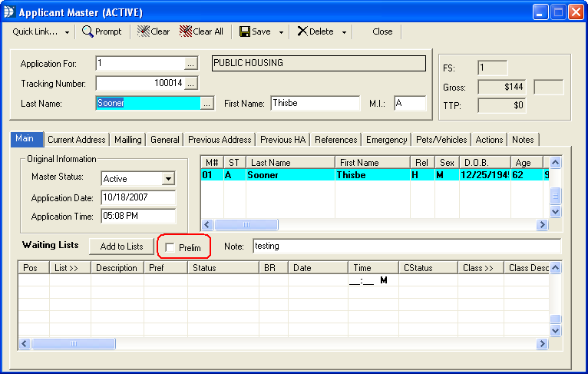Viewport: 588px width, 374px height.
Task: Open the Last Name lookup ellipsis button
Action: coord(207,104)
